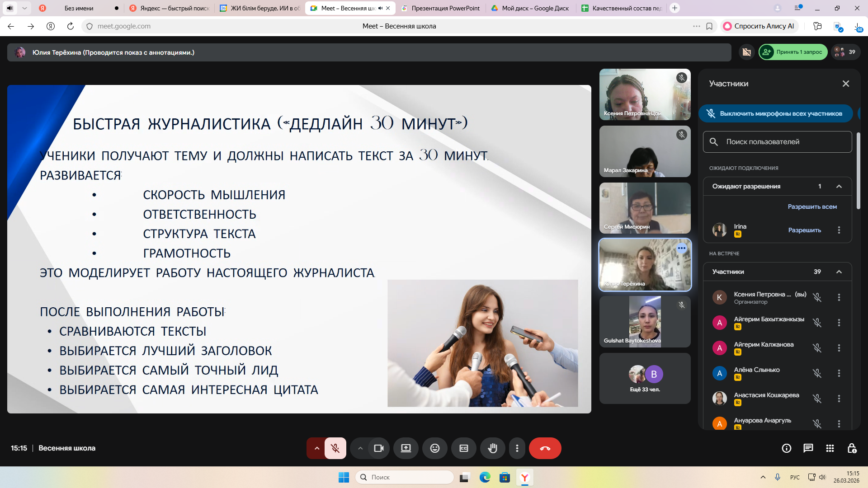The height and width of the screenshot is (488, 868).
Task: Click the raise hand icon
Action: click(x=492, y=448)
